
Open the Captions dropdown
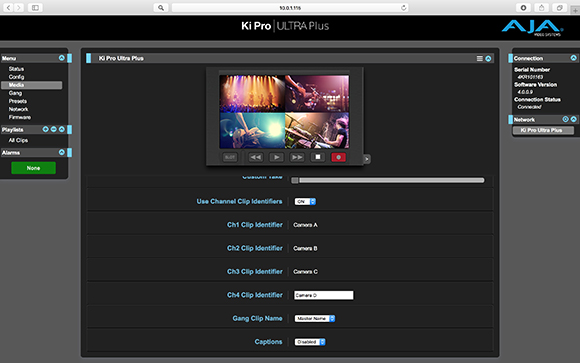[x=310, y=342]
